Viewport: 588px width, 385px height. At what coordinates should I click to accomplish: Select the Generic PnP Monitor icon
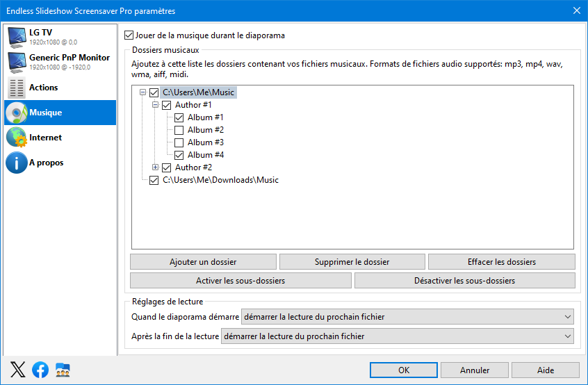(x=17, y=63)
